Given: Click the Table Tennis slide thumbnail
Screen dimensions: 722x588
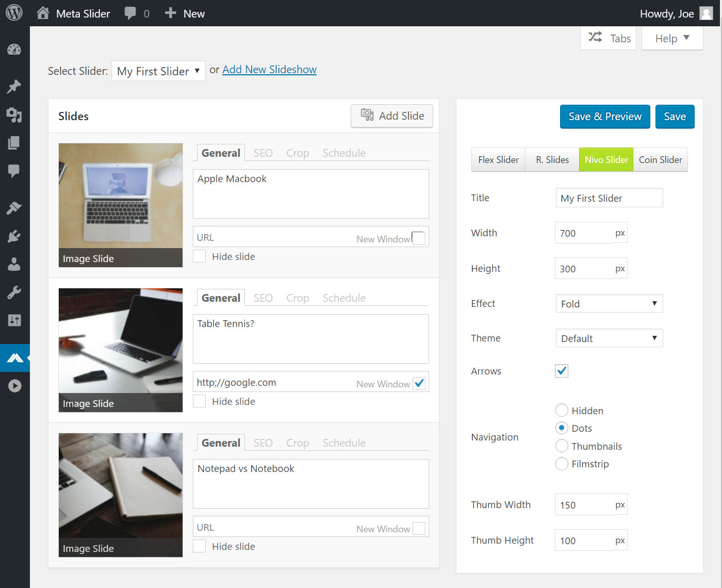Looking at the screenshot, I should click(x=121, y=350).
